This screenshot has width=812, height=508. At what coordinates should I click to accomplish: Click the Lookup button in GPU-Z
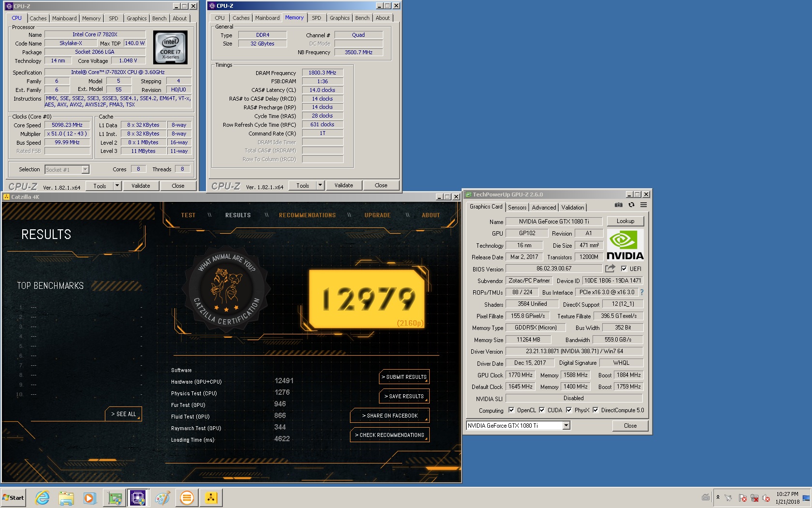click(x=625, y=221)
